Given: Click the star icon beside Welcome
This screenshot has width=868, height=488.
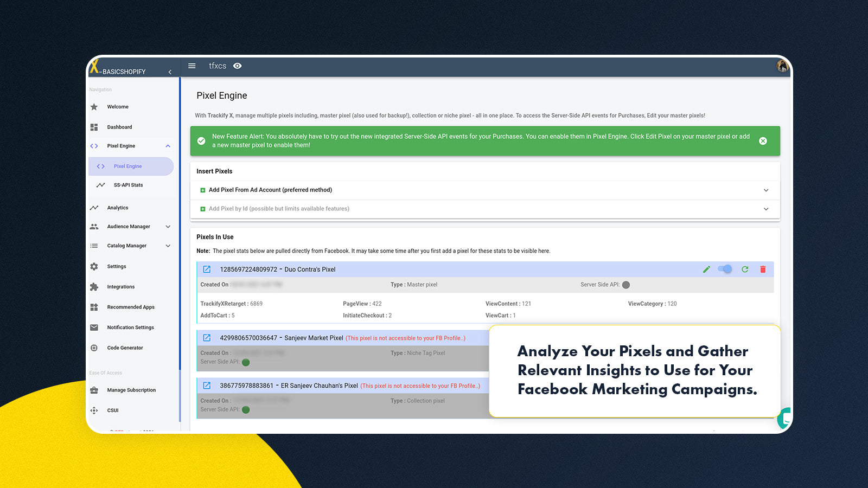Looking at the screenshot, I should tap(94, 107).
